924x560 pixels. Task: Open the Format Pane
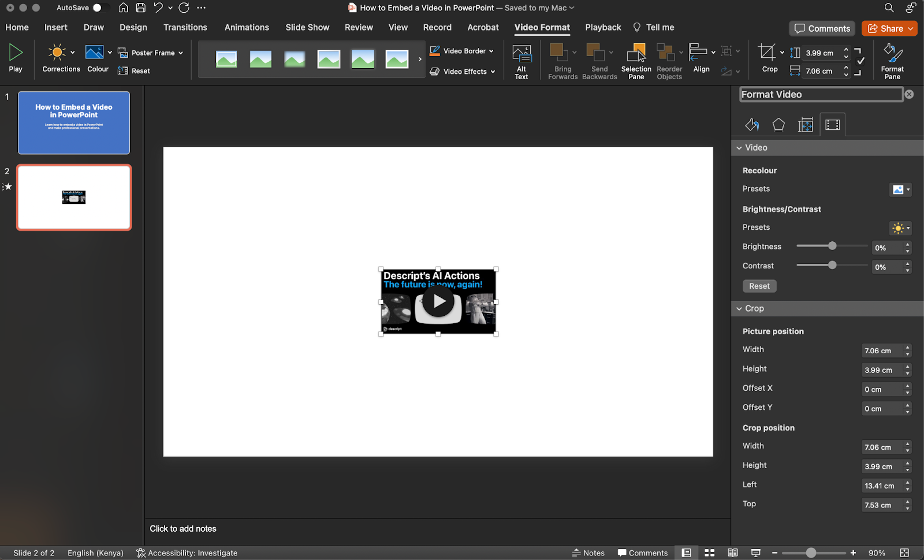[x=892, y=60]
